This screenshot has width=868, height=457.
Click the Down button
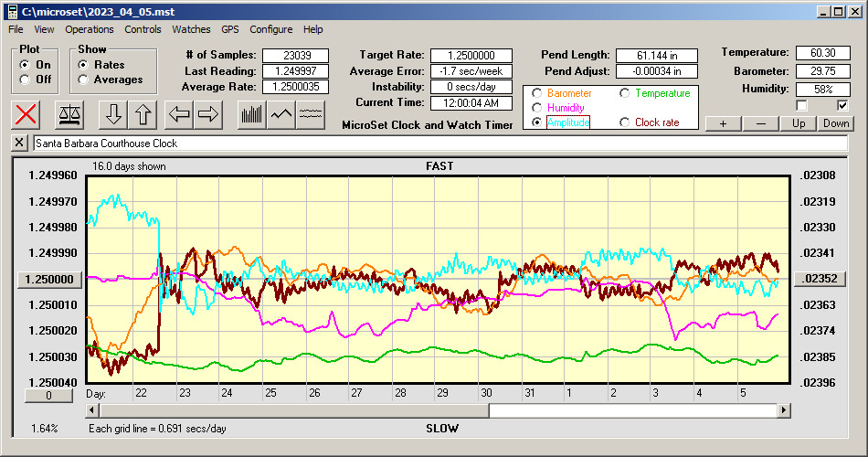[836, 123]
